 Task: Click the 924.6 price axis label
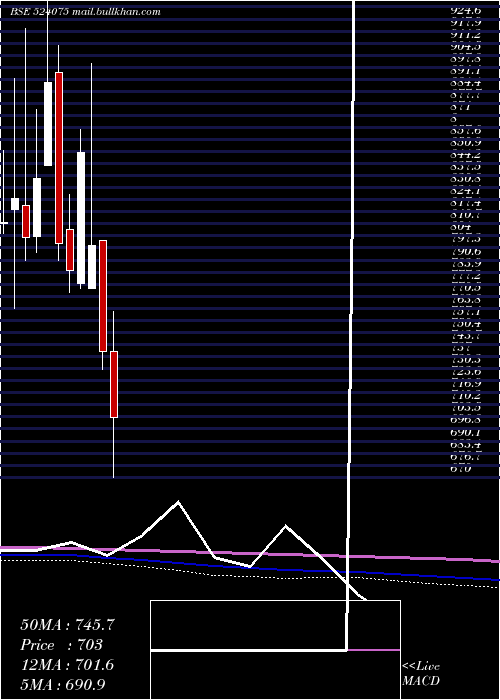(x=466, y=11)
